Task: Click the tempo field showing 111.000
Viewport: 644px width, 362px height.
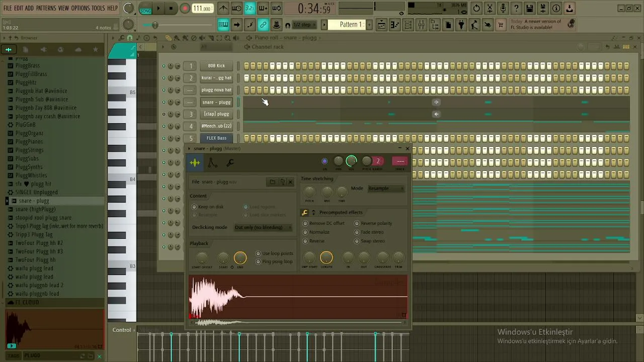Action: pos(202,9)
